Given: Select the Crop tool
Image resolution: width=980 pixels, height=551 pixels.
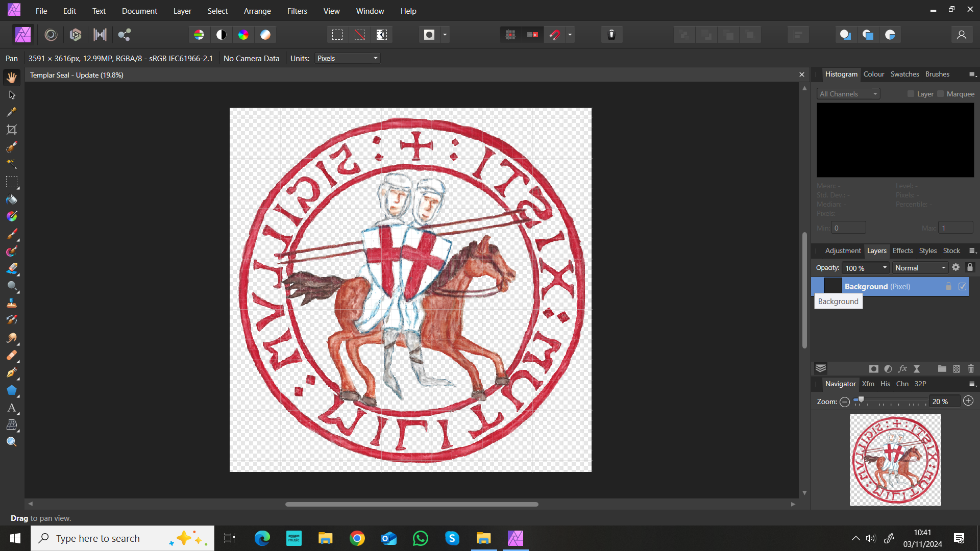Looking at the screenshot, I should pyautogui.click(x=12, y=130).
